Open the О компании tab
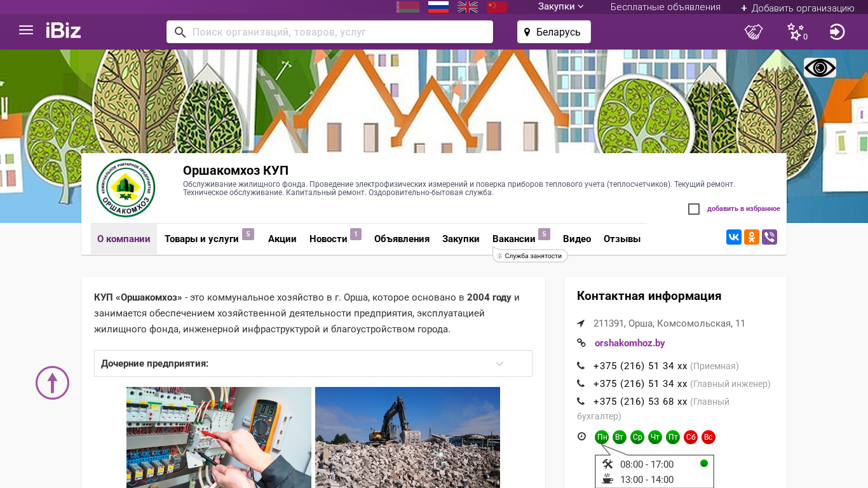Image resolution: width=868 pixels, height=488 pixels. [x=124, y=239]
